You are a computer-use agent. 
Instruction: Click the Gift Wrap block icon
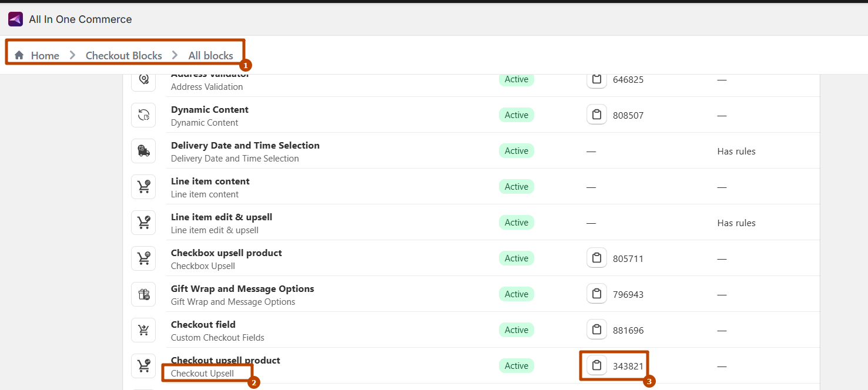click(143, 294)
